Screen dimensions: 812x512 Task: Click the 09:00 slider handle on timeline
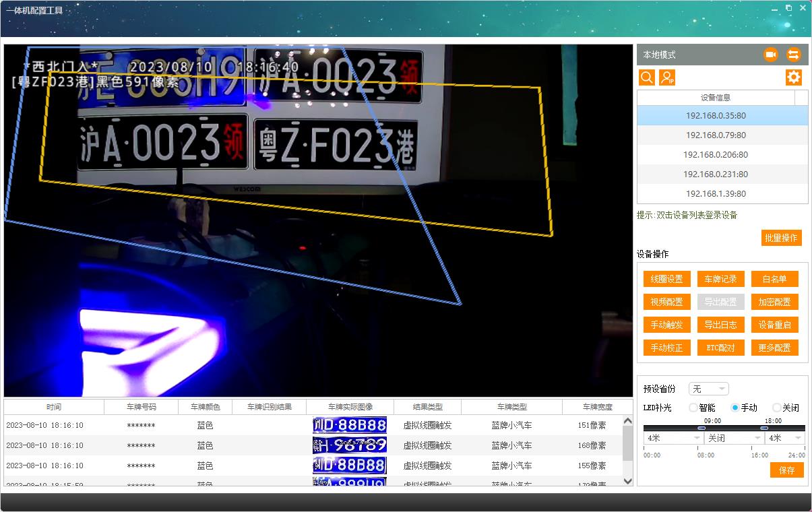701,428
